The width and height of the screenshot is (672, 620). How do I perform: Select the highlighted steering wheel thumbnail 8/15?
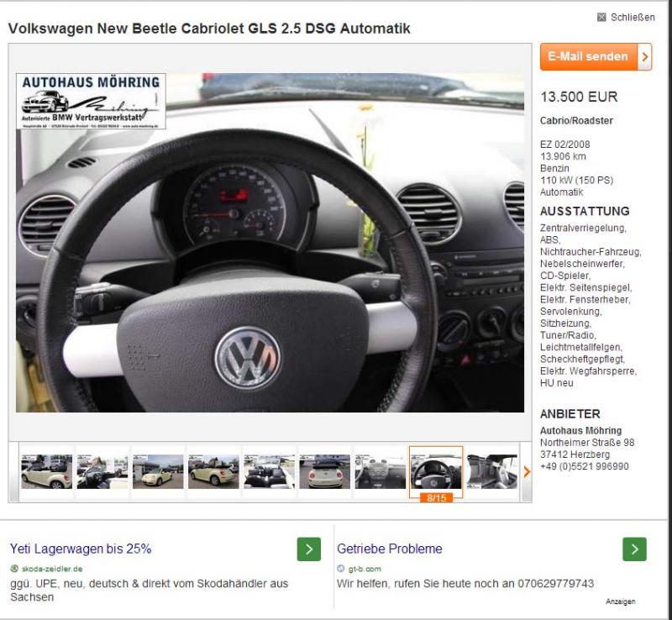[435, 471]
